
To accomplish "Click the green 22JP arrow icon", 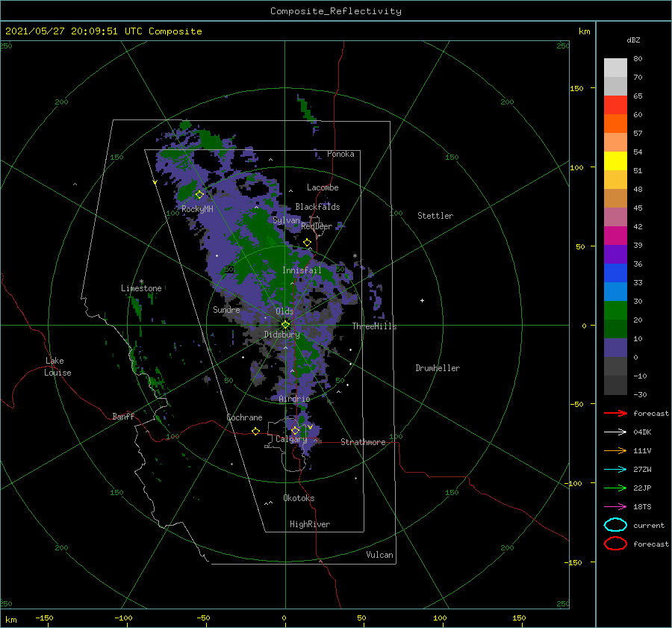I will pyautogui.click(x=615, y=488).
